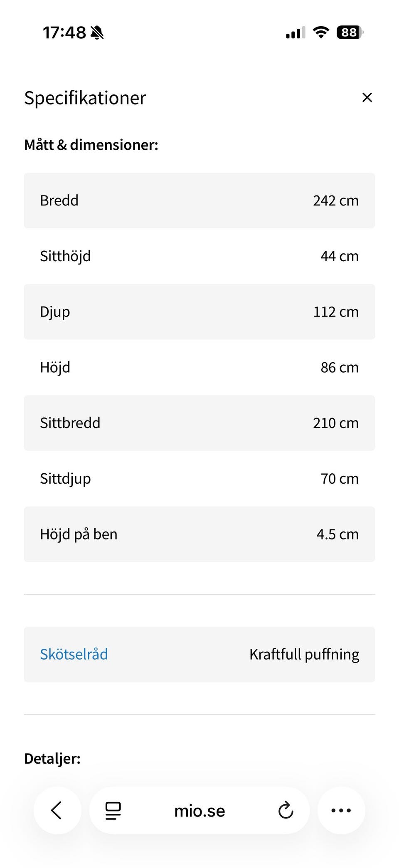Screen dimensions: 399x868
Task: Tap the browser back arrow
Action: coord(57,810)
